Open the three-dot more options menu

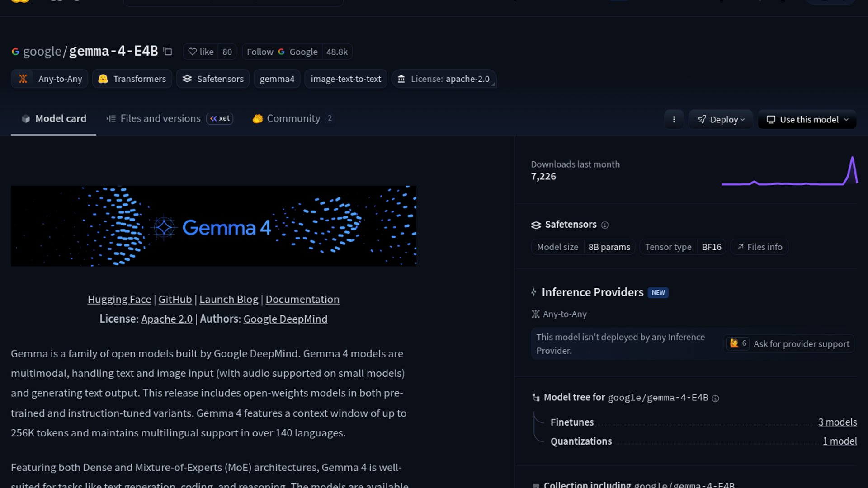[674, 119]
